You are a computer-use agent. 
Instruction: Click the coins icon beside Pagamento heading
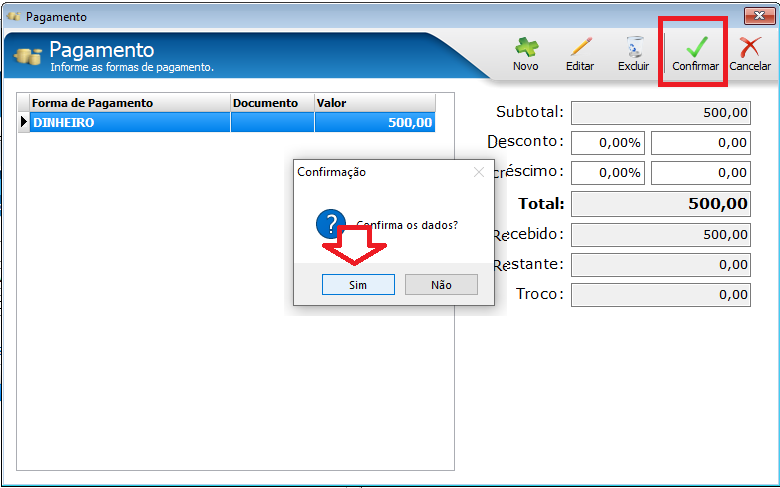pos(28,57)
